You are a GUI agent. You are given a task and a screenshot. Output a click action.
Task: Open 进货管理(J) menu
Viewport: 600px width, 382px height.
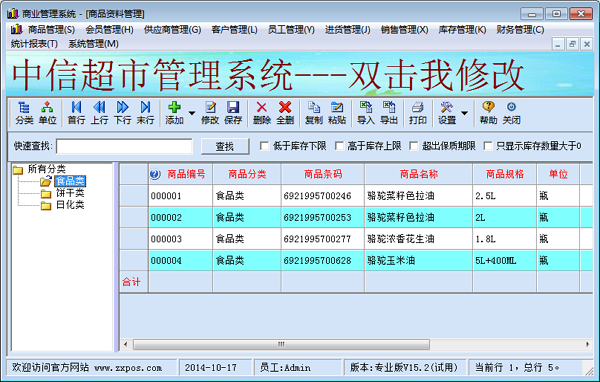pos(348,29)
